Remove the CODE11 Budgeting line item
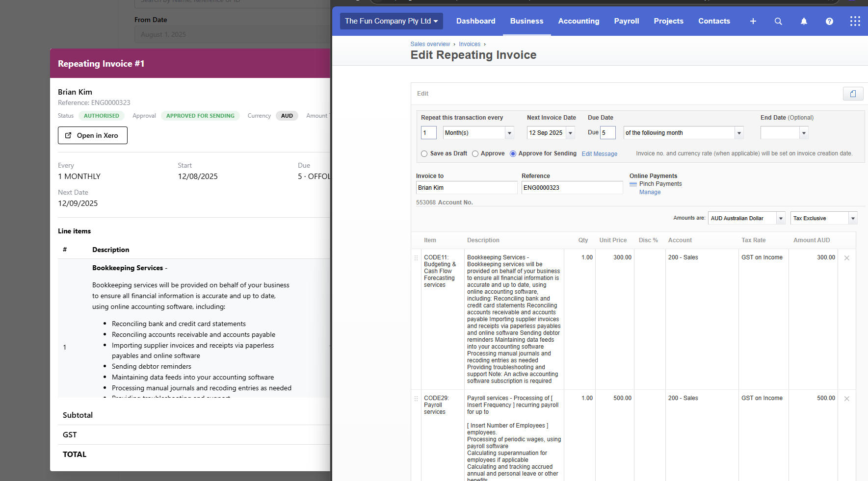This screenshot has width=868, height=481. pyautogui.click(x=846, y=258)
